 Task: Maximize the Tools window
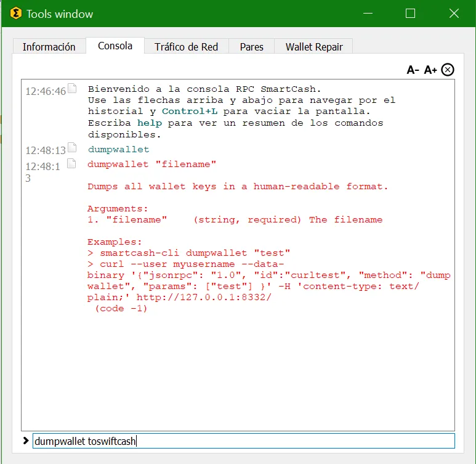click(410, 14)
